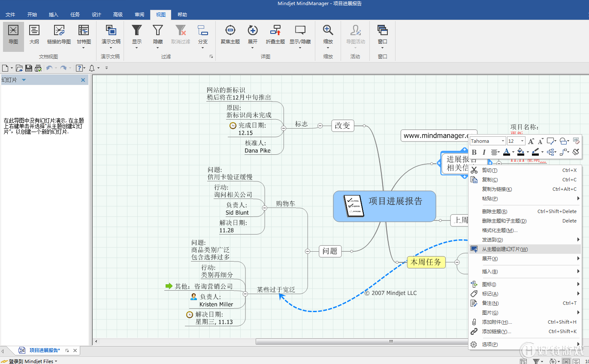Click the save disk icon
589x364 pixels.
(29, 68)
